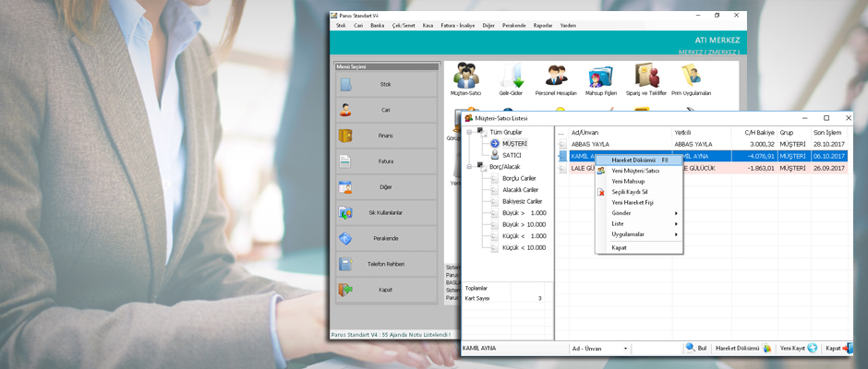Click the Perakende sidebar button
The height and width of the screenshot is (369, 868).
click(x=386, y=238)
